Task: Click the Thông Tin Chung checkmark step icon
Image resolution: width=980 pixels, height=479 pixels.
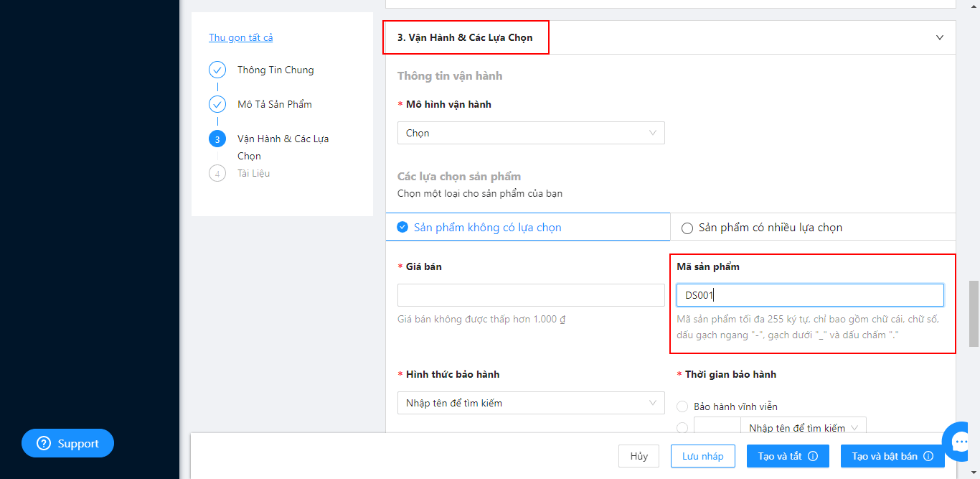Action: click(217, 70)
